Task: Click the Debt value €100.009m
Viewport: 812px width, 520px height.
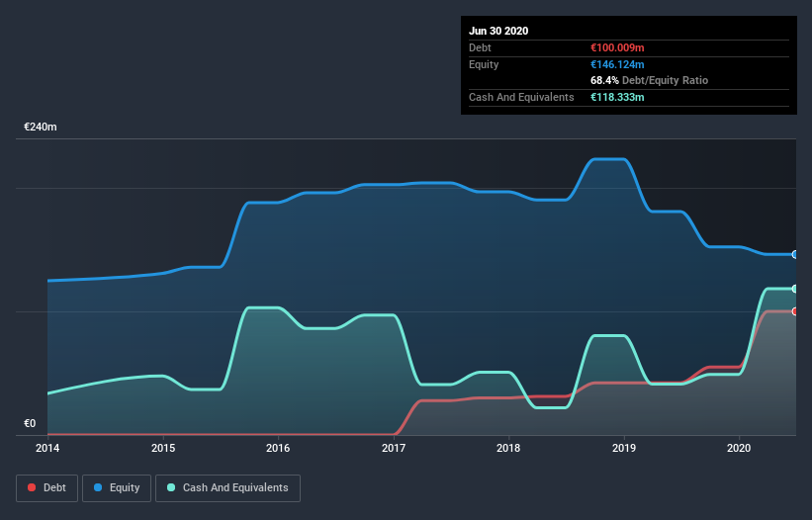Action: click(617, 48)
